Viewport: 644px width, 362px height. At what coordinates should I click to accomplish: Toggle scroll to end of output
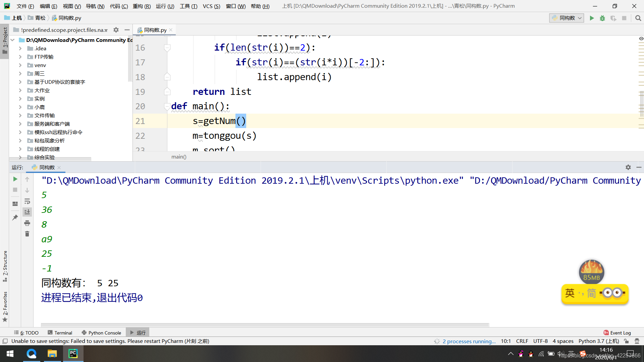tap(27, 212)
